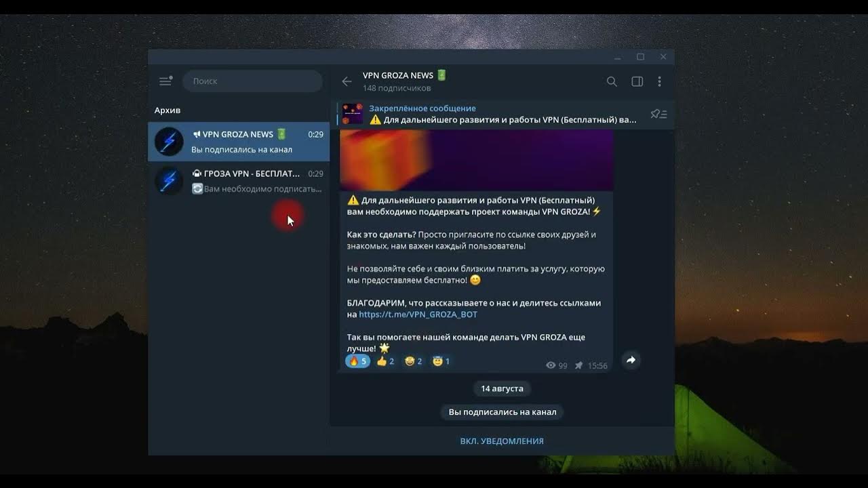Maximize the Telegram window
The image size is (868, 488).
click(x=640, y=57)
